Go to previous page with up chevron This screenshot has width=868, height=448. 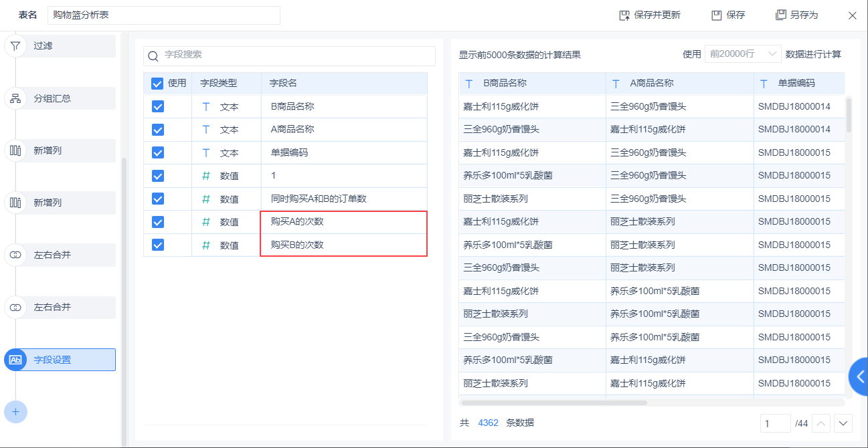[821, 423]
